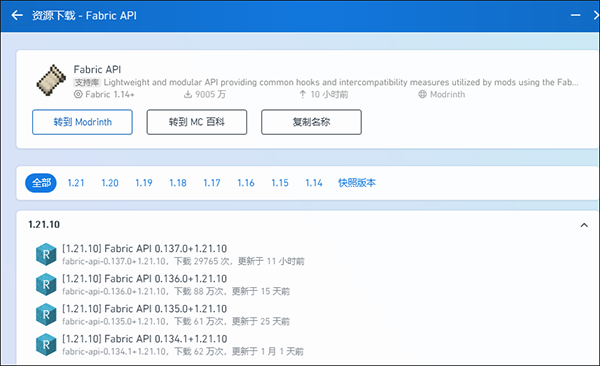Click the Fabric API project title
Screen dimensions: 600x366
pos(97,69)
